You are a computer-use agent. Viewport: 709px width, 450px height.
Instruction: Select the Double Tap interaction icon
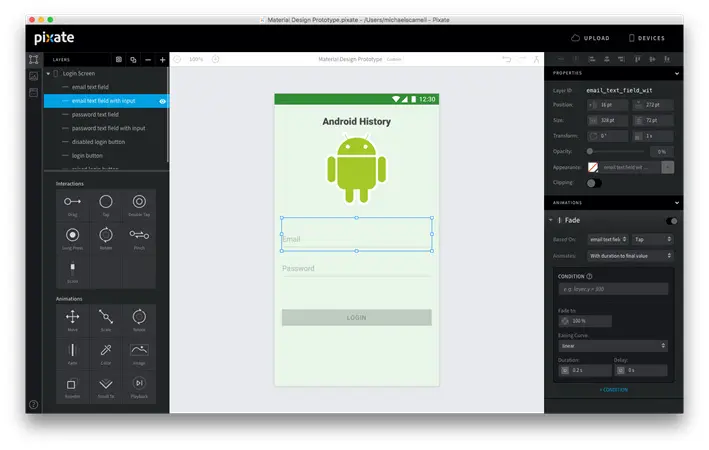(139, 202)
